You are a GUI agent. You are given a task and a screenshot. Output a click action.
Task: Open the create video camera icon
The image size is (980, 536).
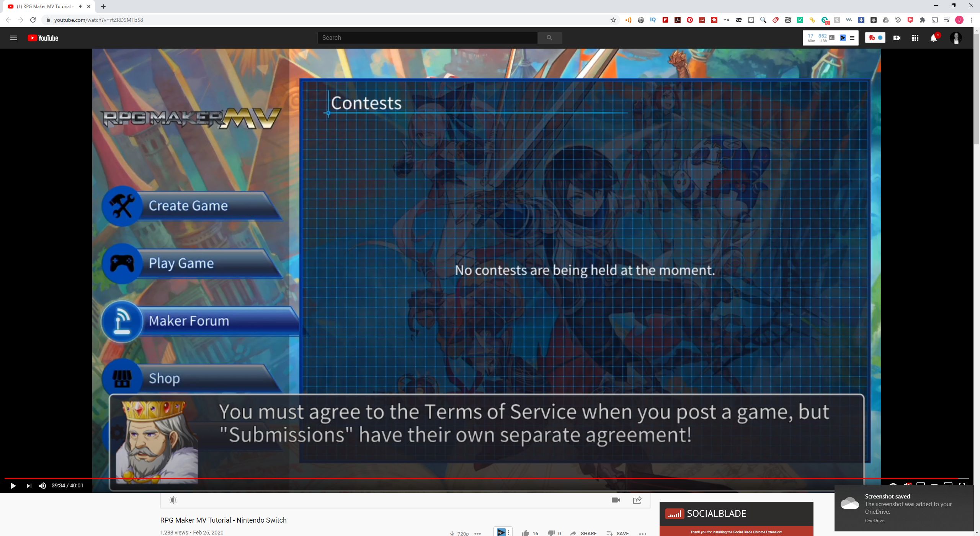click(897, 38)
